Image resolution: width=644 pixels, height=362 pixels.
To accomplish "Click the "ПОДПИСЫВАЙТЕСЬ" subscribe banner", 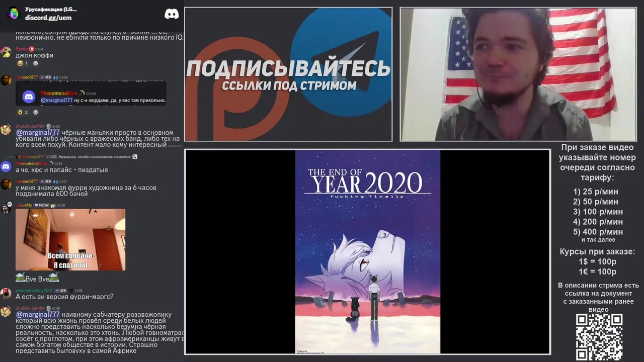I will coord(288,74).
